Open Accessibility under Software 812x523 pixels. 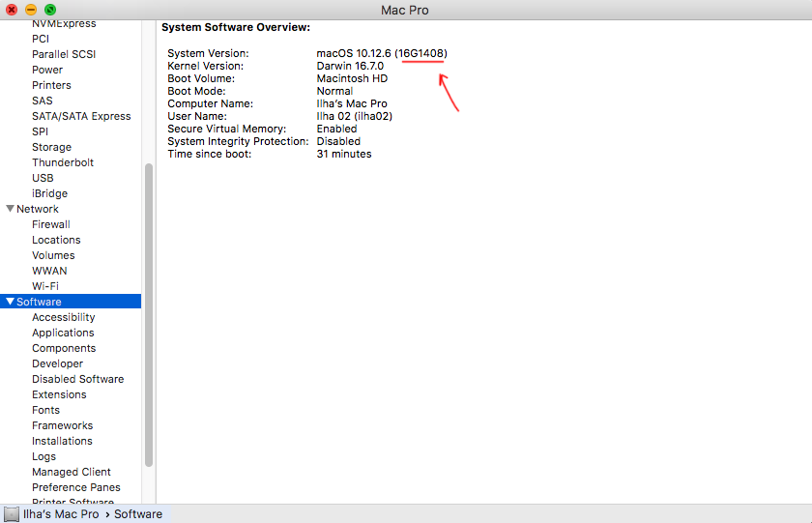pyautogui.click(x=63, y=317)
